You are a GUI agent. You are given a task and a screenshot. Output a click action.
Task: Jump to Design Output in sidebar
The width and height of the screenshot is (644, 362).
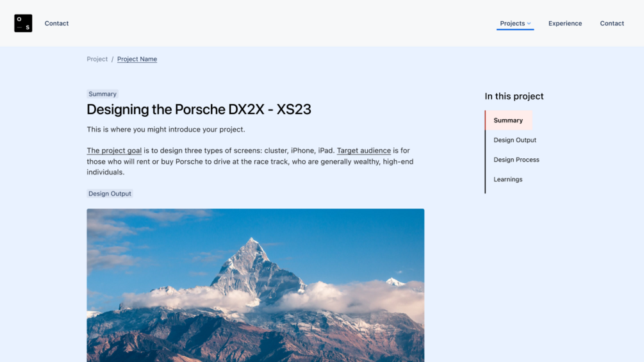(x=515, y=140)
